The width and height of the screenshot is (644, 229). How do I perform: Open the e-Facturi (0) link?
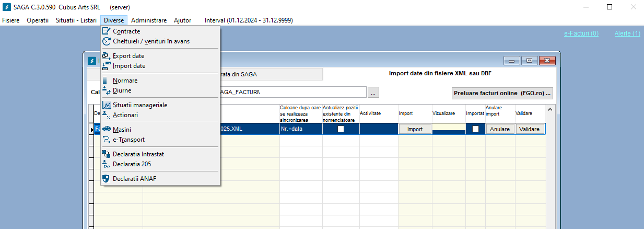(581, 33)
